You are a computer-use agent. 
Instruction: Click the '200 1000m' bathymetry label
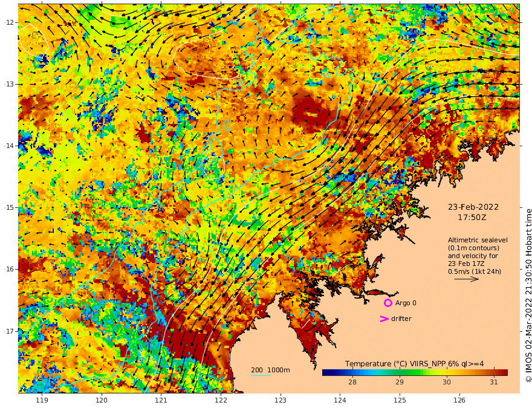click(270, 370)
